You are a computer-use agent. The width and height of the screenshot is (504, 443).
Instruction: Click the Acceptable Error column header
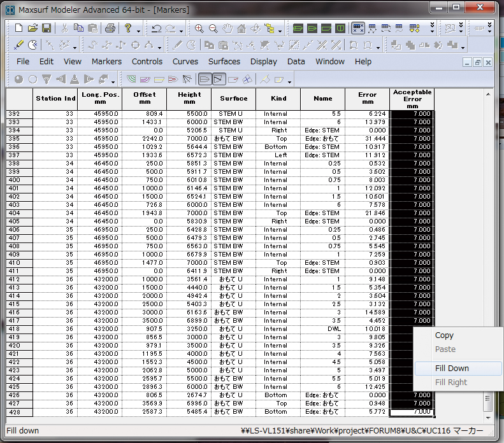click(412, 99)
